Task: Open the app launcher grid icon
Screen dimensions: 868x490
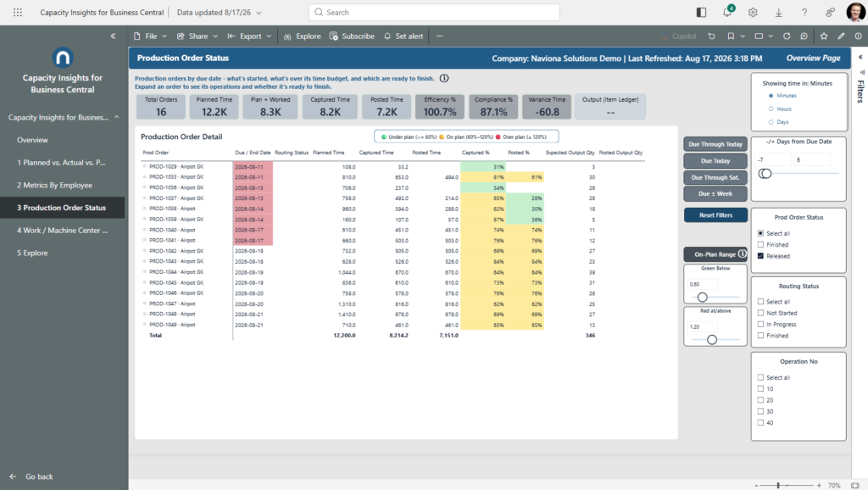Action: pyautogui.click(x=18, y=12)
